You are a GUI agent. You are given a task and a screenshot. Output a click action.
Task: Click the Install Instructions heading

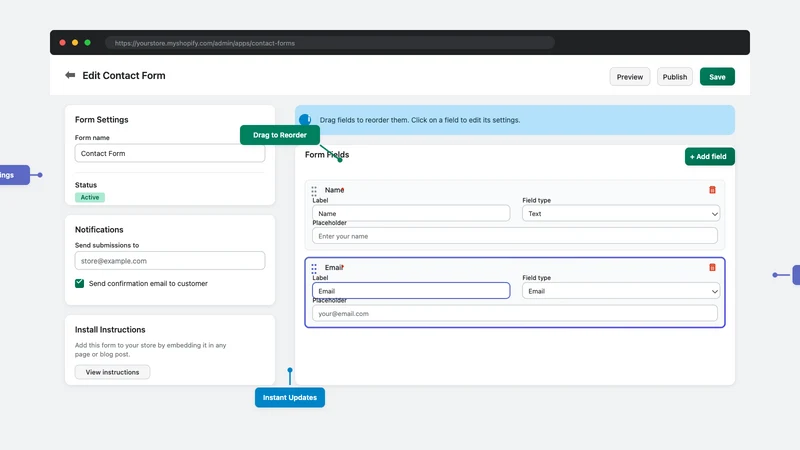[x=110, y=330]
